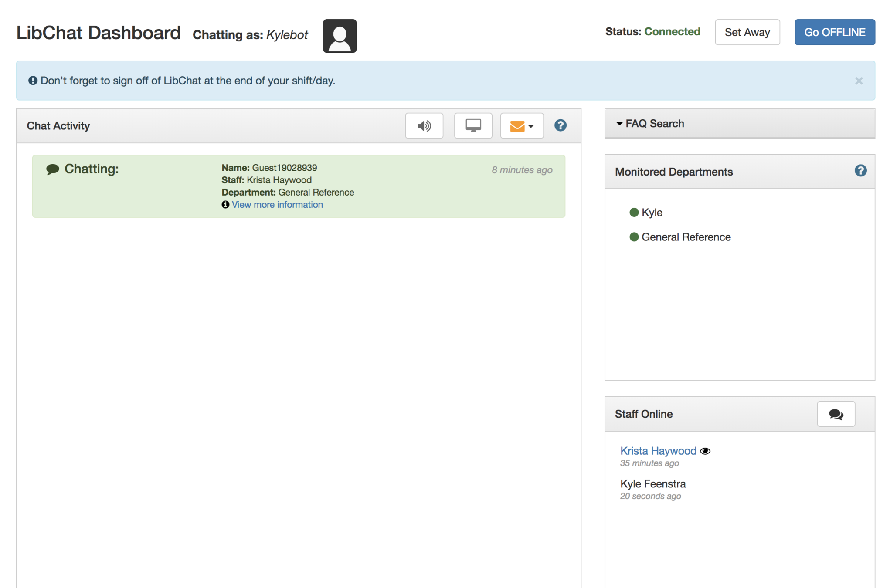
Task: Expand the FAQ Search panel
Action: coord(655,124)
